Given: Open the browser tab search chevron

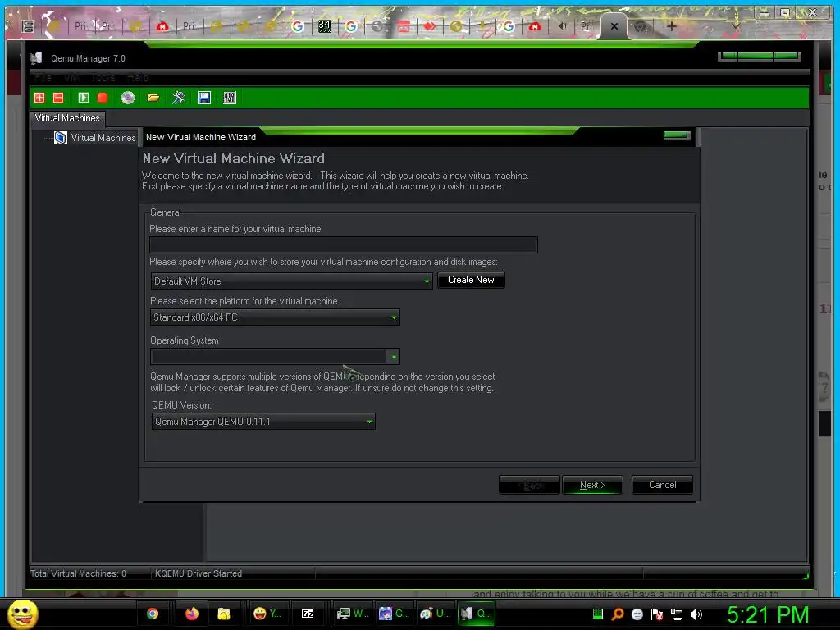Looking at the screenshot, I should 736,25.
